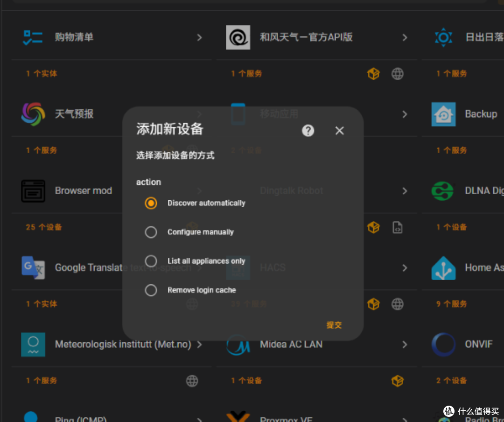
Task: Click custom box icon under Dingtalk Robot
Action: click(x=373, y=227)
